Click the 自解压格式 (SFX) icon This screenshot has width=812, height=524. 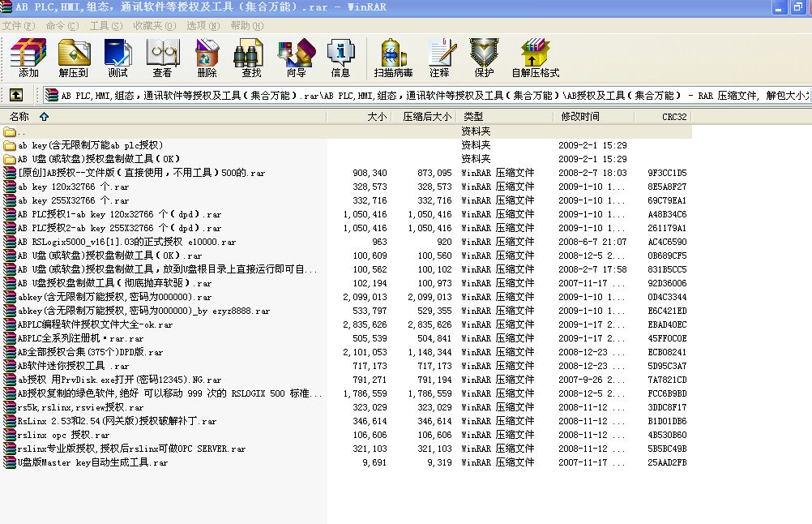point(535,57)
